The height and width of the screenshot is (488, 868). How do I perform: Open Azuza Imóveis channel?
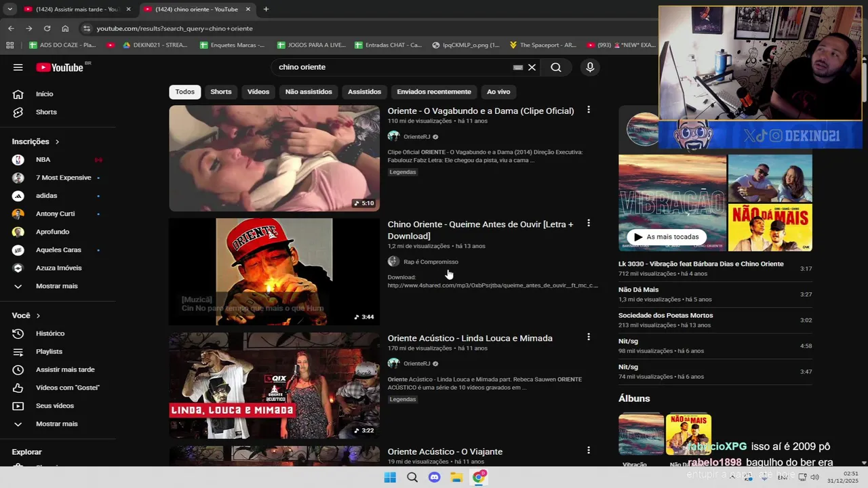tap(58, 268)
